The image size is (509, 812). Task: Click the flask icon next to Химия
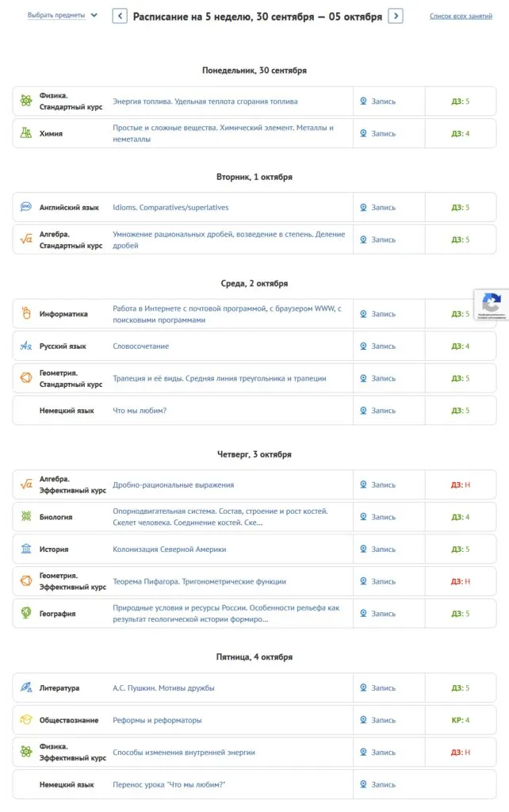click(26, 133)
